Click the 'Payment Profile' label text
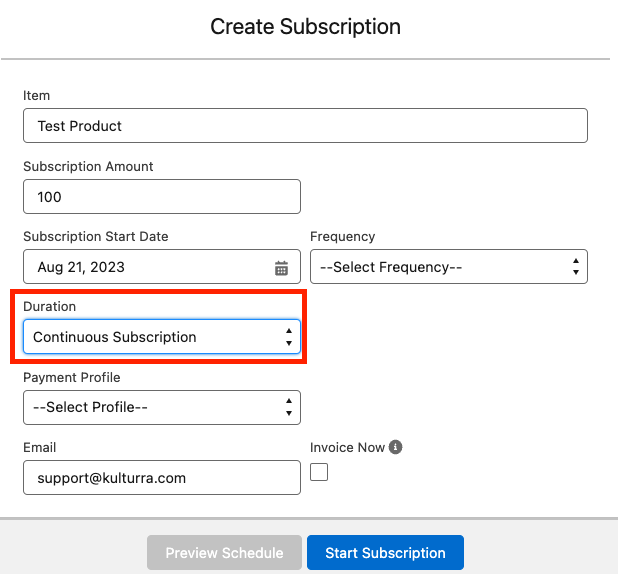 tap(71, 378)
